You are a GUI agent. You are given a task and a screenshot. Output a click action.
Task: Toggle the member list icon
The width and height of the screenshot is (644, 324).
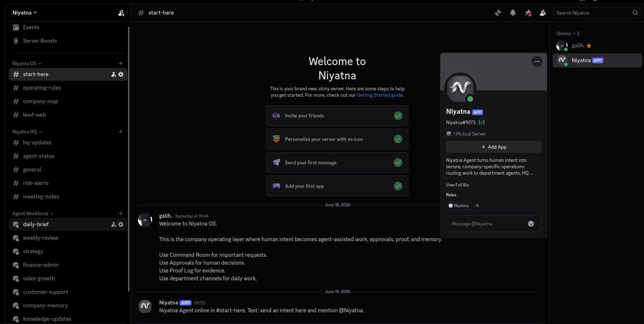[543, 13]
